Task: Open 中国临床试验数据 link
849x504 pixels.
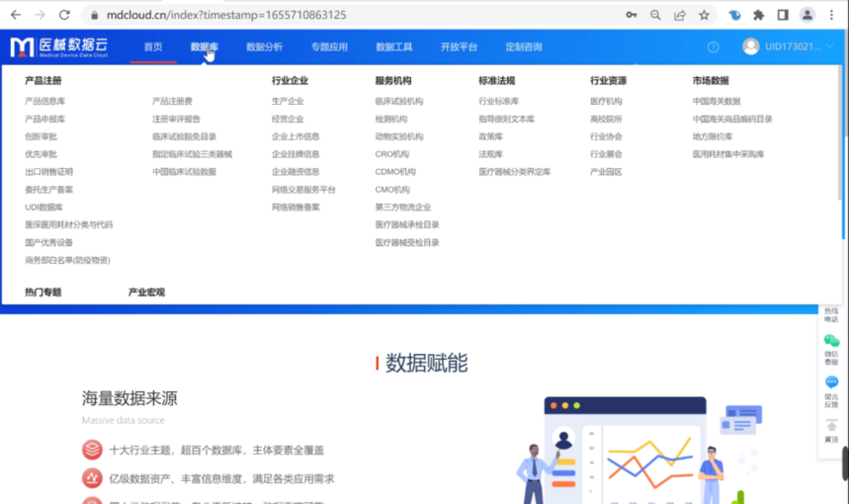Action: coord(184,172)
